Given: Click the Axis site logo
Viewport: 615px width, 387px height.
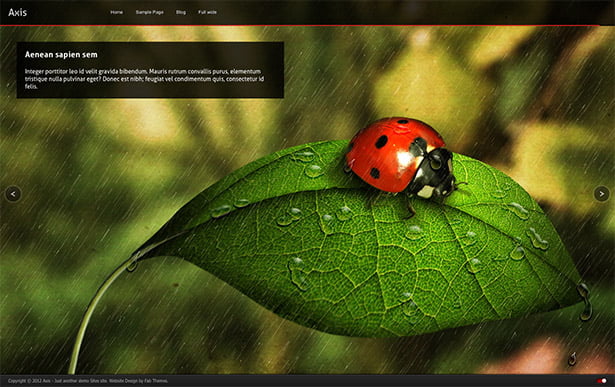Looking at the screenshot, I should (x=18, y=13).
